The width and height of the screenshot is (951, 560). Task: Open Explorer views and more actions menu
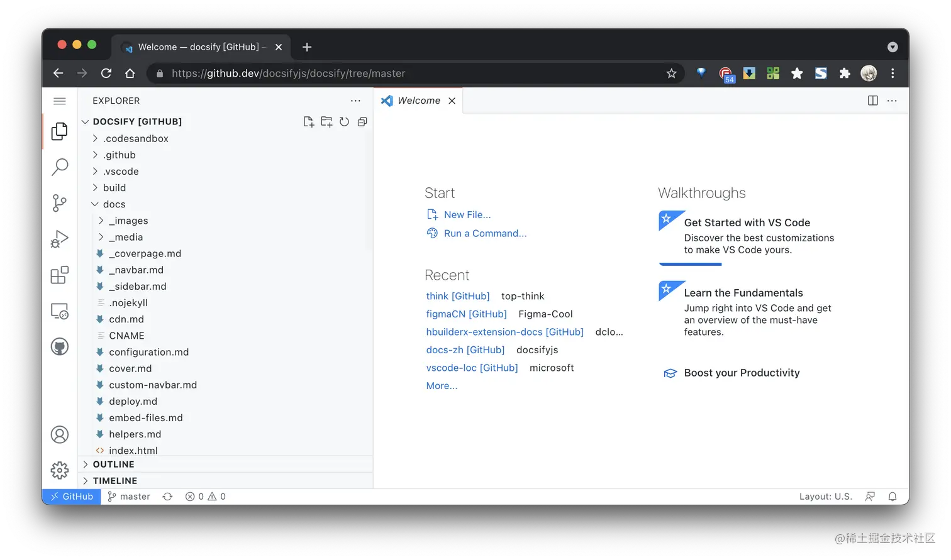click(356, 101)
